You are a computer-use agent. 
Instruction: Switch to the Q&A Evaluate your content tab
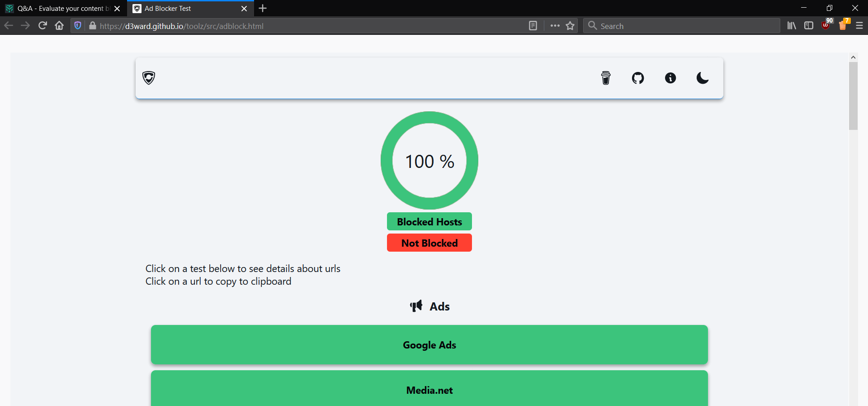pyautogui.click(x=63, y=9)
